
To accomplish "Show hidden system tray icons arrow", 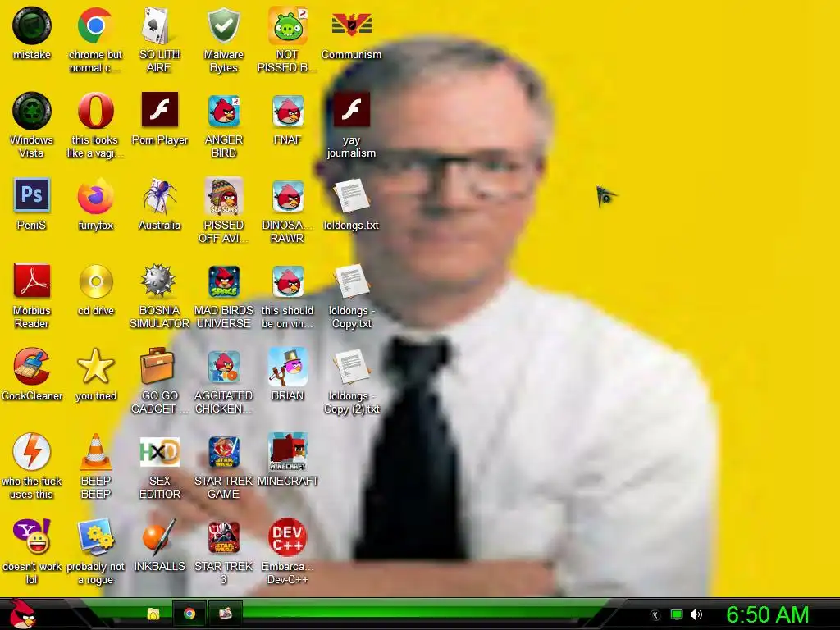I will click(655, 615).
